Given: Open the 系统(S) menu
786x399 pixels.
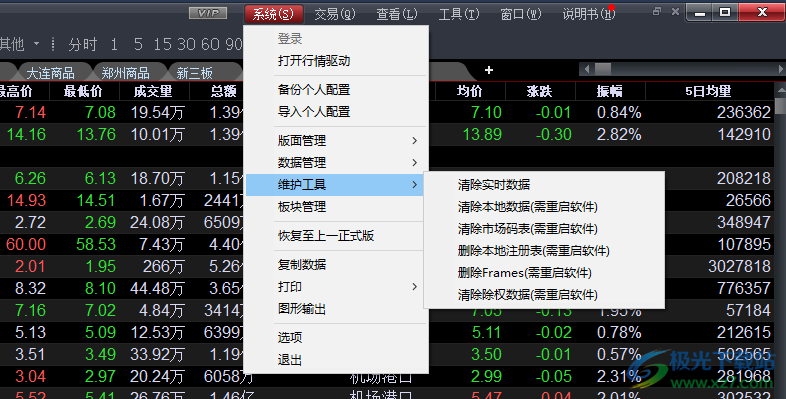Looking at the screenshot, I should 274,14.
